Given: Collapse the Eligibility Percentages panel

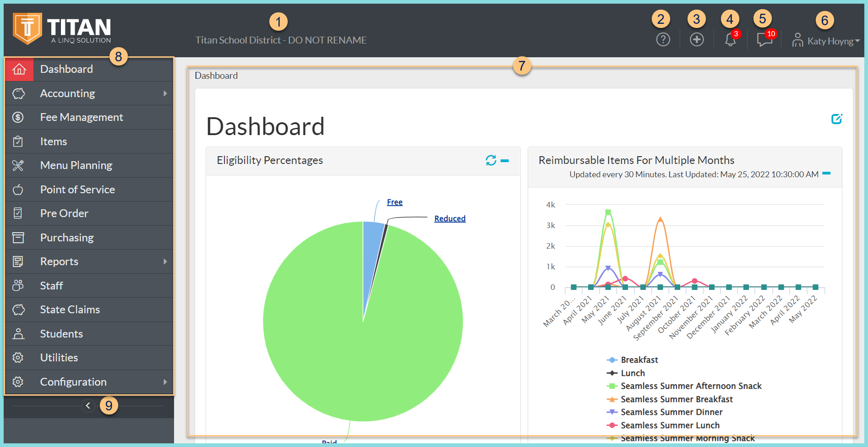Looking at the screenshot, I should pos(504,161).
